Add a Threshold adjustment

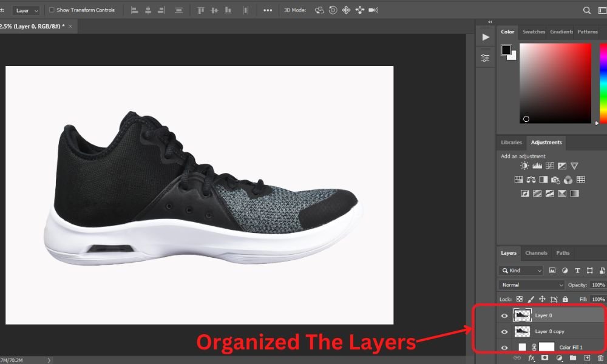[550, 194]
